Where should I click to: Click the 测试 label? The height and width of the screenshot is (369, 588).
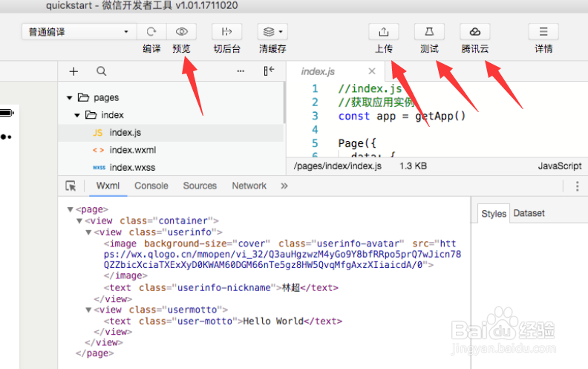(x=429, y=49)
